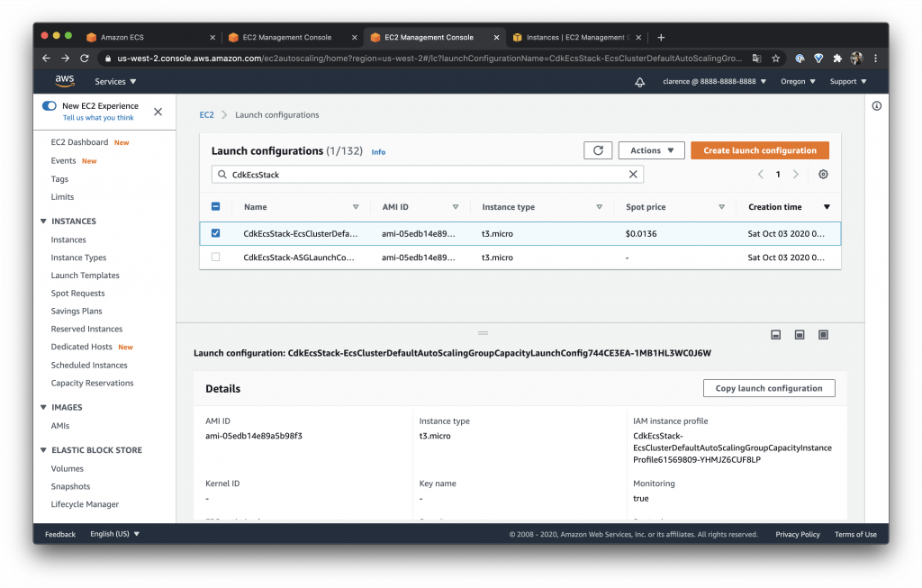922x588 pixels.
Task: Click Tell us what you think link
Action: coord(98,118)
